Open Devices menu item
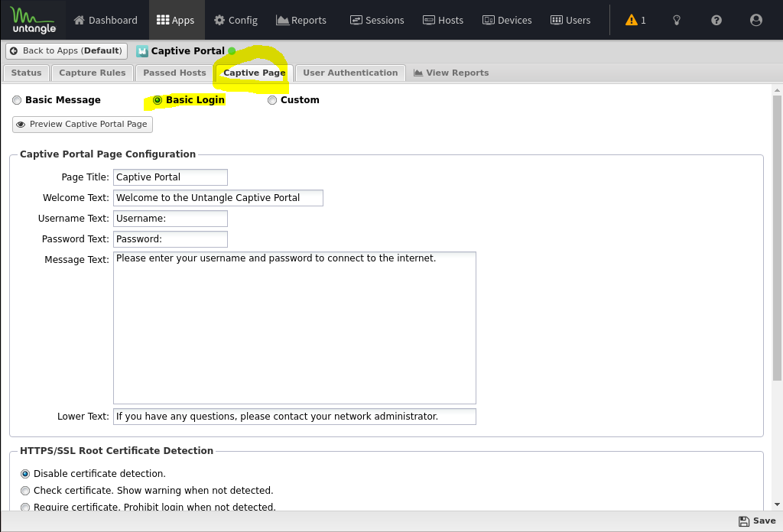The image size is (783, 532). coord(507,20)
